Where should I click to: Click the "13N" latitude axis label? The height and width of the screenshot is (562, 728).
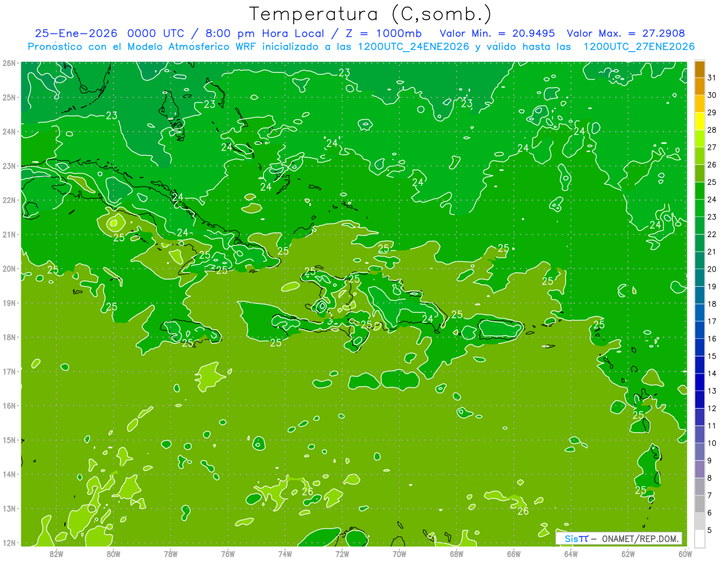(8, 508)
